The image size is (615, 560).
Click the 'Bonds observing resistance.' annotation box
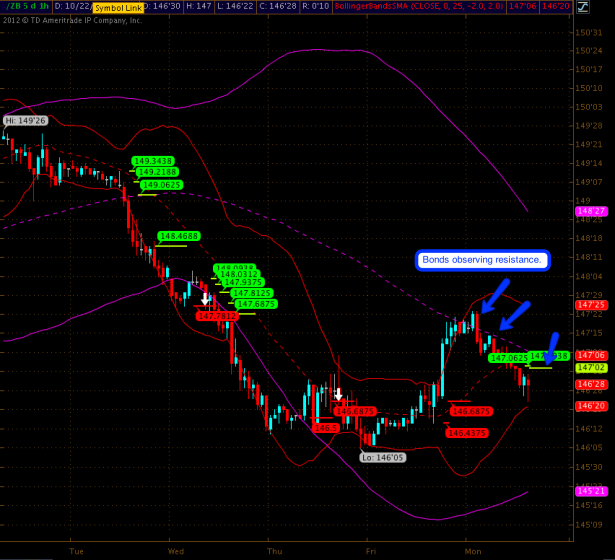[x=482, y=260]
